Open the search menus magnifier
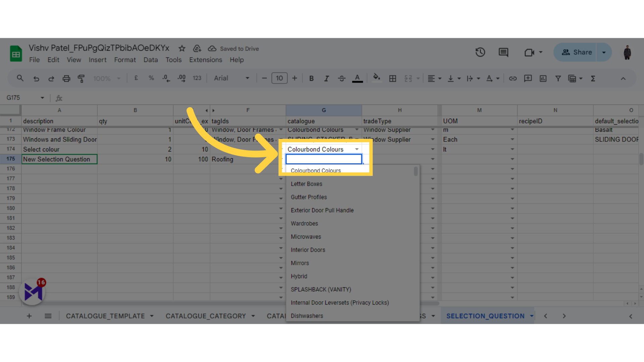Screen dimensions: 644x362 click(x=20, y=78)
